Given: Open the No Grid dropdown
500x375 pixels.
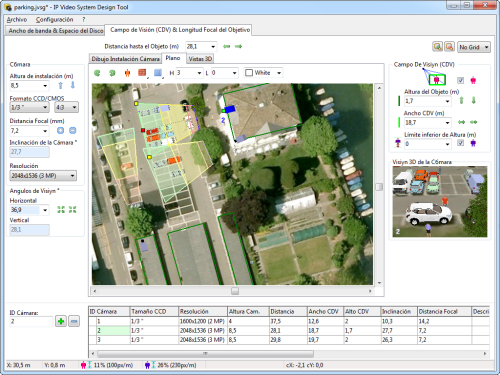Looking at the screenshot, I should point(474,47).
